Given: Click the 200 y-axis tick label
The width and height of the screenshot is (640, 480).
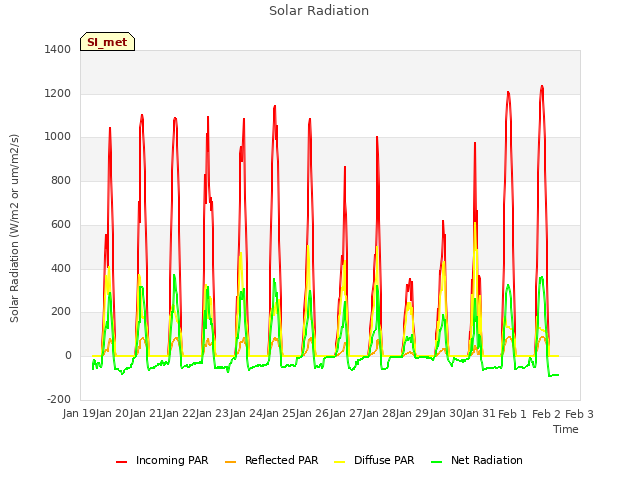Looking at the screenshot, I should coord(61,312).
